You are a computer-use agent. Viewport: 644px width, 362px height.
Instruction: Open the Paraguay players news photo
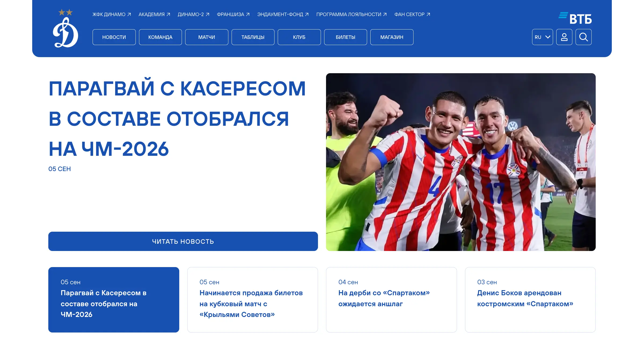point(461,162)
